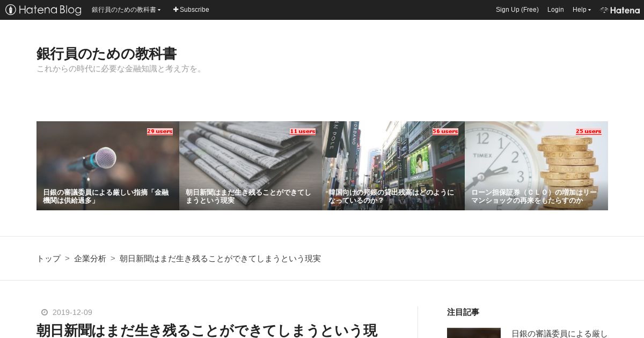Image resolution: width=644 pixels, height=338 pixels.
Task: Open 韓国向けの邦銀の貸出残高 carousel title
Action: click(x=391, y=196)
